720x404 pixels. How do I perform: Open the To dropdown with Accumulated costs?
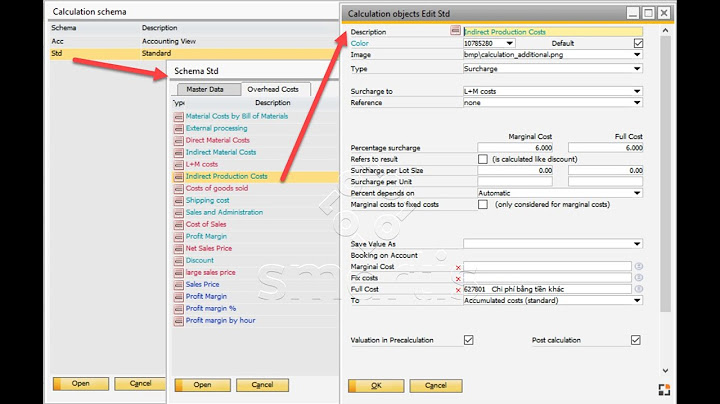click(x=637, y=301)
